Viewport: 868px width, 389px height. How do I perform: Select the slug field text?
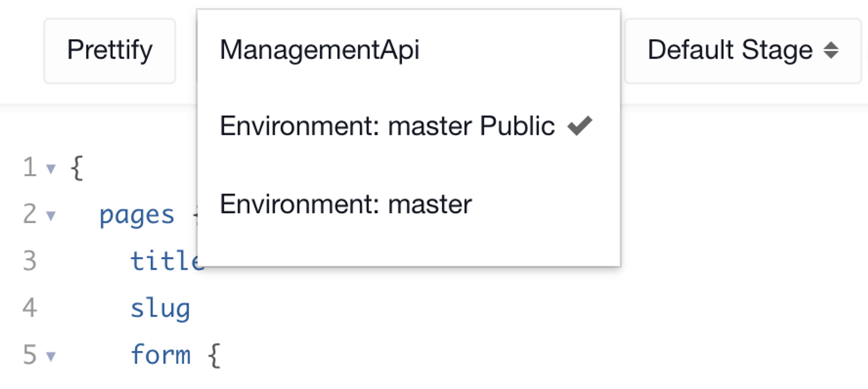tap(161, 309)
